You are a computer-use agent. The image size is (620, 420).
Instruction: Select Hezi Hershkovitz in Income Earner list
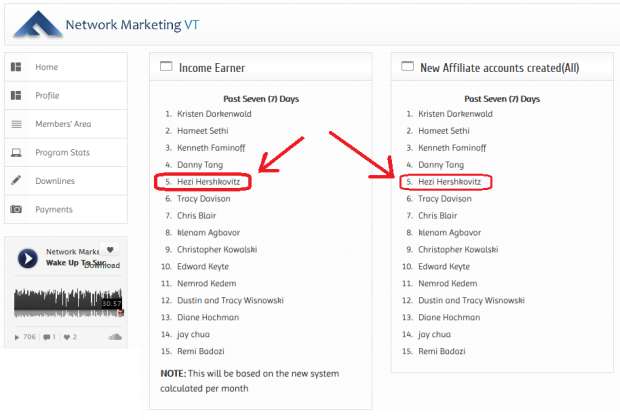[x=208, y=182]
